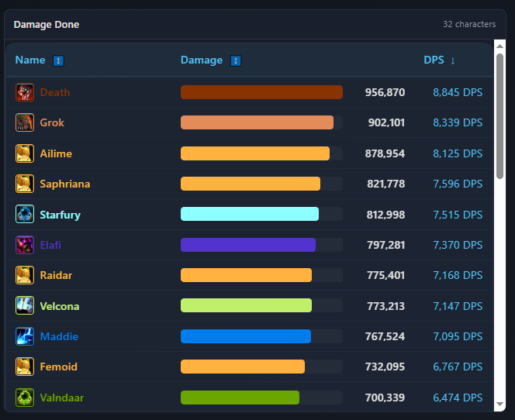Click Velcona's light green damage bar
The width and height of the screenshot is (515, 420).
tap(247, 305)
